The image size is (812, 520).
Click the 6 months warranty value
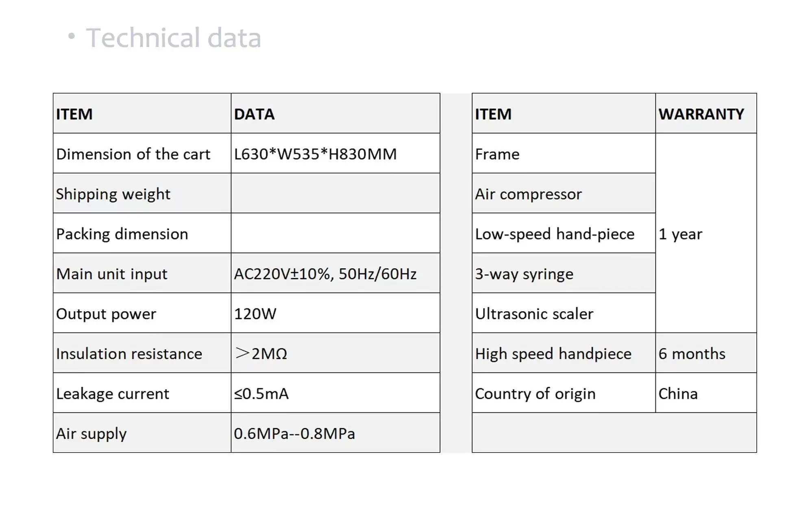[692, 353]
